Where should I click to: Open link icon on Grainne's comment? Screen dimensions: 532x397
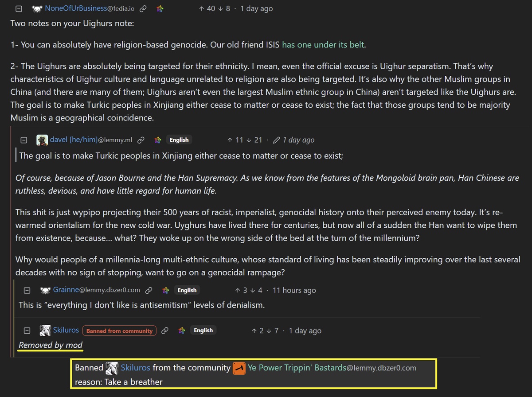pyautogui.click(x=149, y=290)
